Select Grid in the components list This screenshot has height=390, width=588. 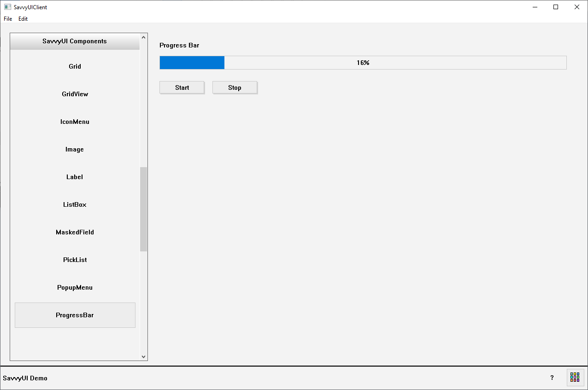pos(75,66)
